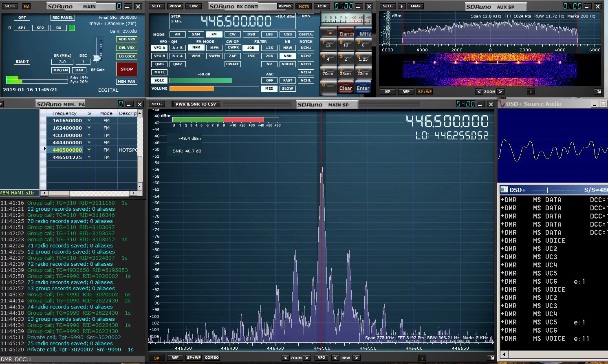Click the Frequency column header
This screenshot has height=364, width=608.
click(65, 113)
